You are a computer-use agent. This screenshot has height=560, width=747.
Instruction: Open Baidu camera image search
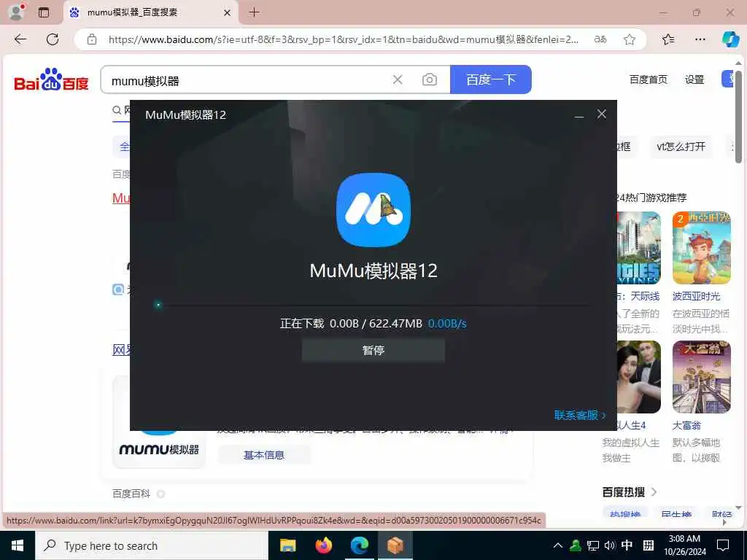pos(429,80)
